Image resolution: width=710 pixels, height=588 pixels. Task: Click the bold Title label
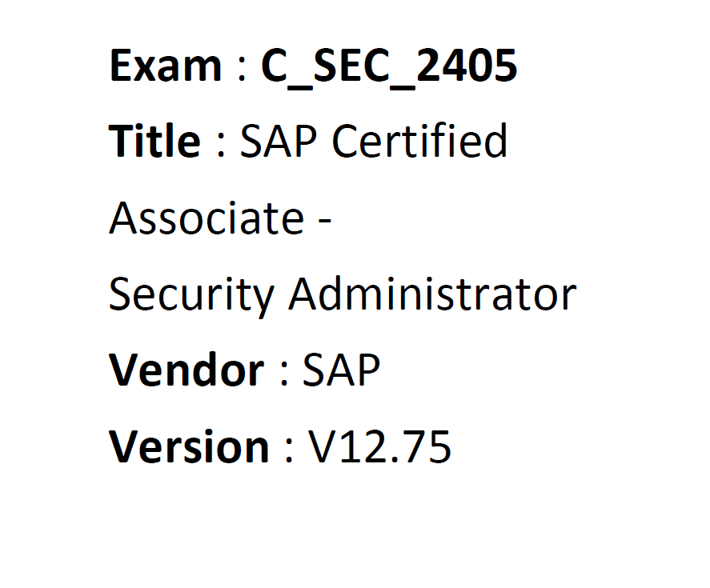(154, 142)
